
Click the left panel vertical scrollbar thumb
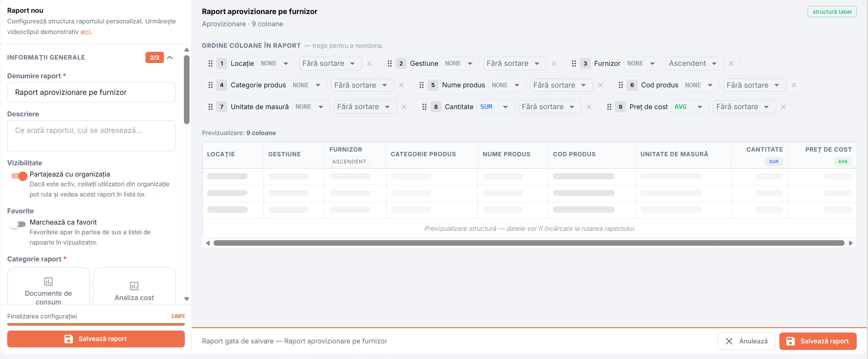tap(187, 90)
